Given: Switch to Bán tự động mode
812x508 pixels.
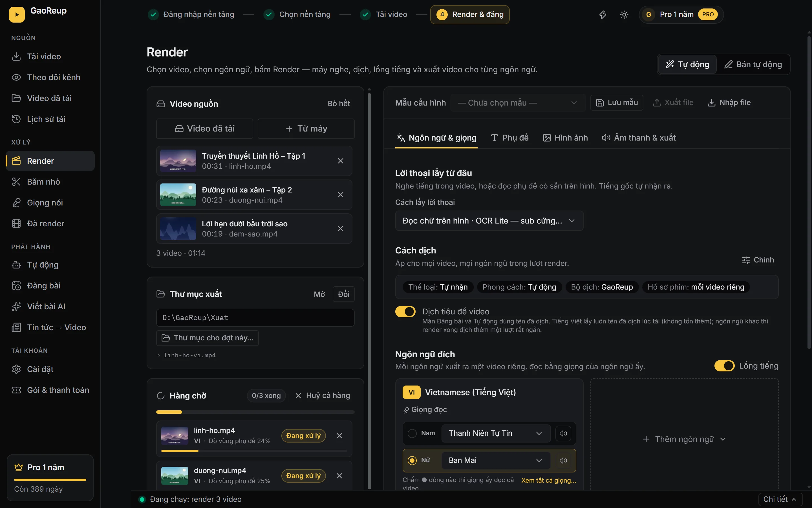Looking at the screenshot, I should pyautogui.click(x=753, y=65).
